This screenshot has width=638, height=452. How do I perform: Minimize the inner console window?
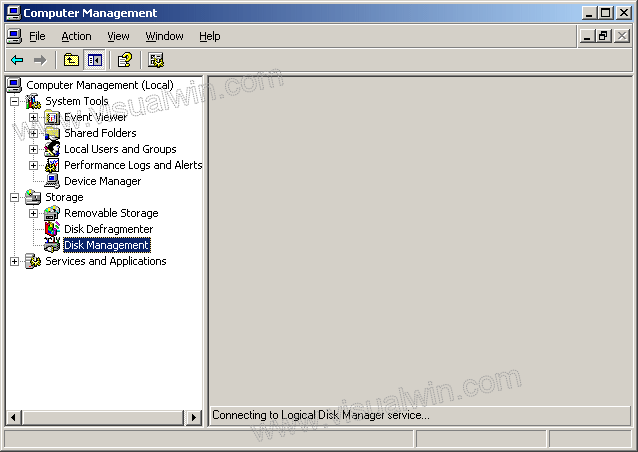point(587,36)
